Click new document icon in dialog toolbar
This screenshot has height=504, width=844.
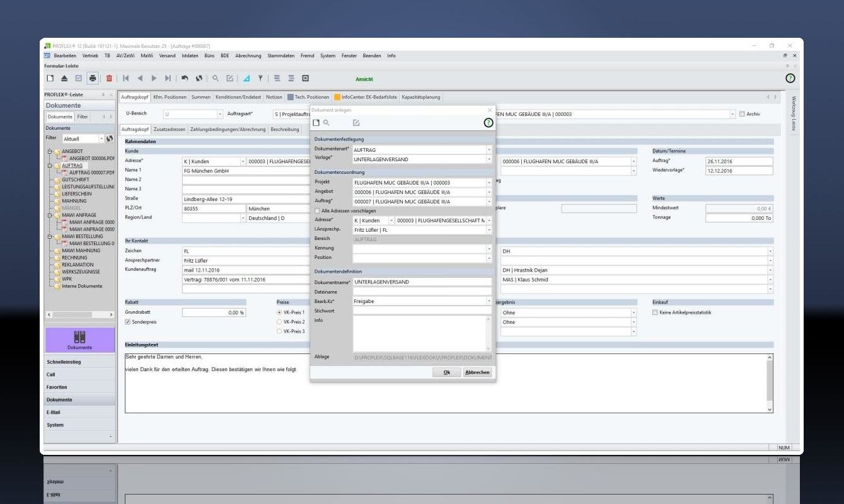tap(316, 123)
